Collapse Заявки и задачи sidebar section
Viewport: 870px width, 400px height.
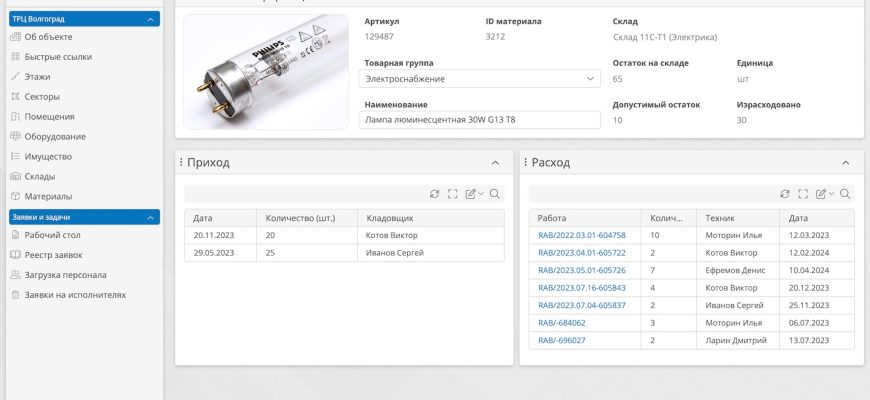pyautogui.click(x=150, y=217)
